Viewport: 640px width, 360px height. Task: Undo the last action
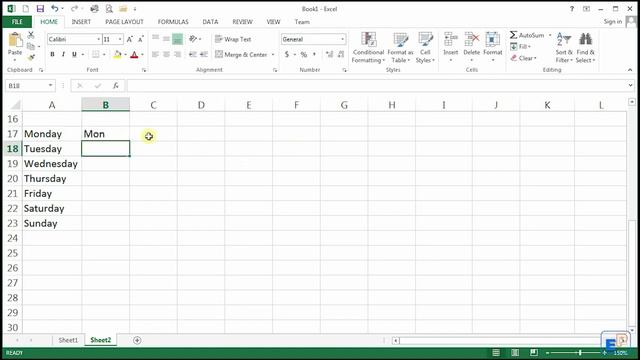pyautogui.click(x=54, y=9)
